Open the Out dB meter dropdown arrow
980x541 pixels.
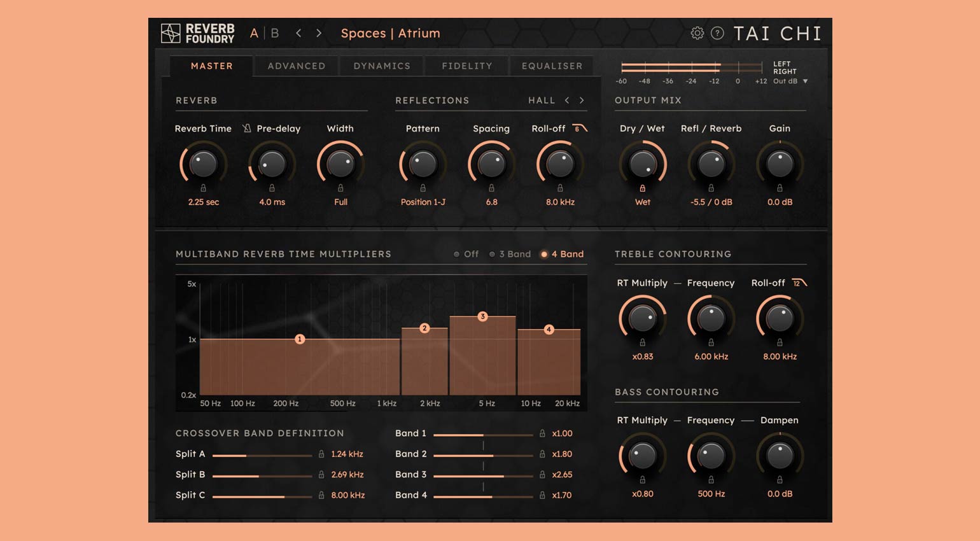[x=805, y=81]
